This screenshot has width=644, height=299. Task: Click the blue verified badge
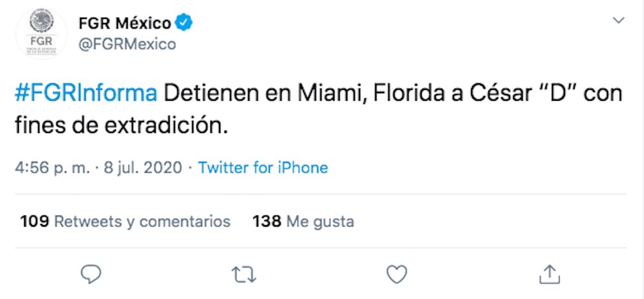click(185, 24)
